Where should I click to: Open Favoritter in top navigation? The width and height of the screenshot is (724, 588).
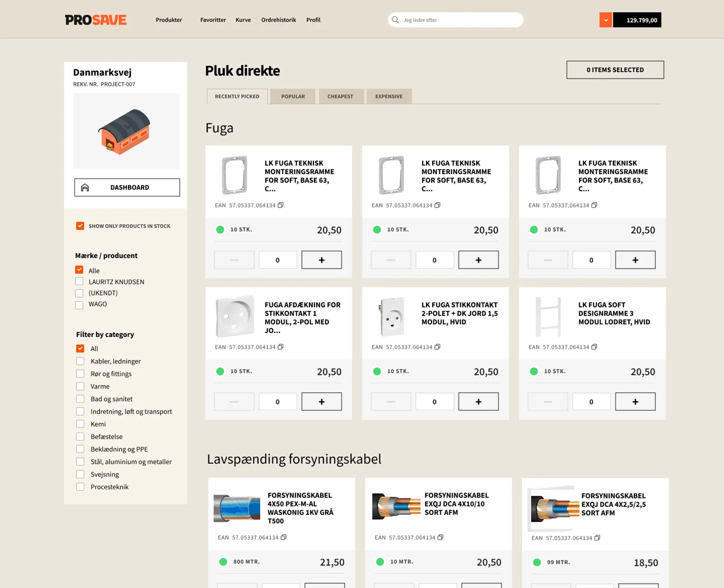pyautogui.click(x=213, y=20)
